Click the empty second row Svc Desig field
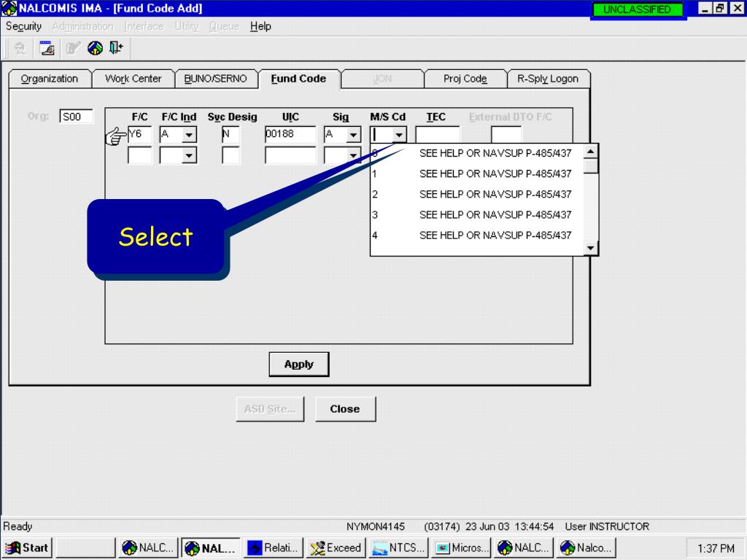Image resolution: width=747 pixels, height=560 pixels. [x=231, y=155]
